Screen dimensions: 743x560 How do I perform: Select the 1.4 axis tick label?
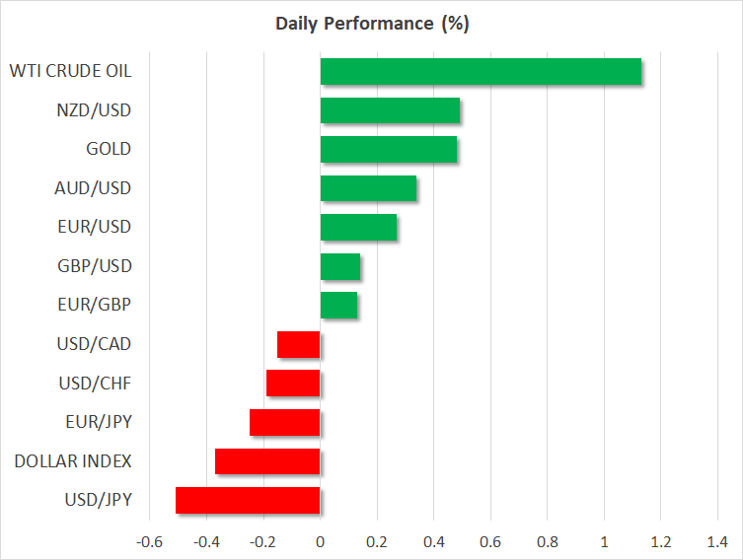click(717, 541)
